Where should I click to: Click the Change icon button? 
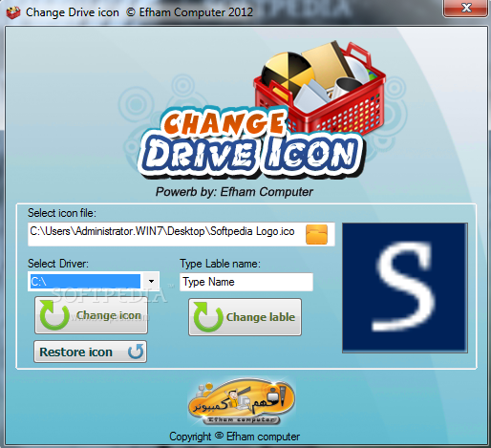[91, 315]
